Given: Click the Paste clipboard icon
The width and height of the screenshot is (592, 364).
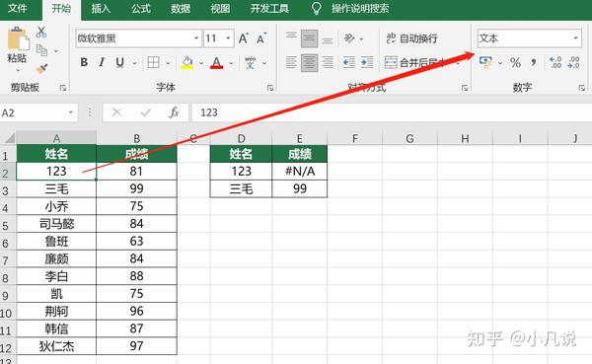Looking at the screenshot, I should 18,38.
